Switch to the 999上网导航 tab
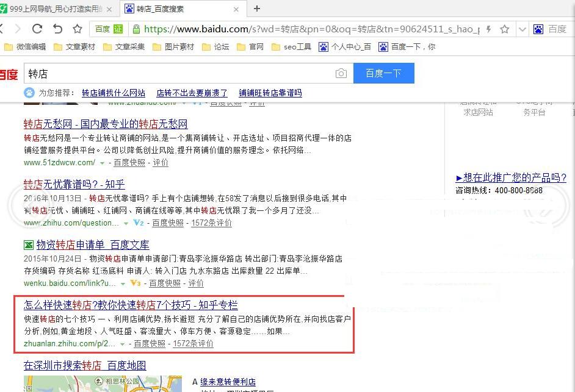Image resolution: width=575 pixels, height=392 pixels. pos(54,9)
